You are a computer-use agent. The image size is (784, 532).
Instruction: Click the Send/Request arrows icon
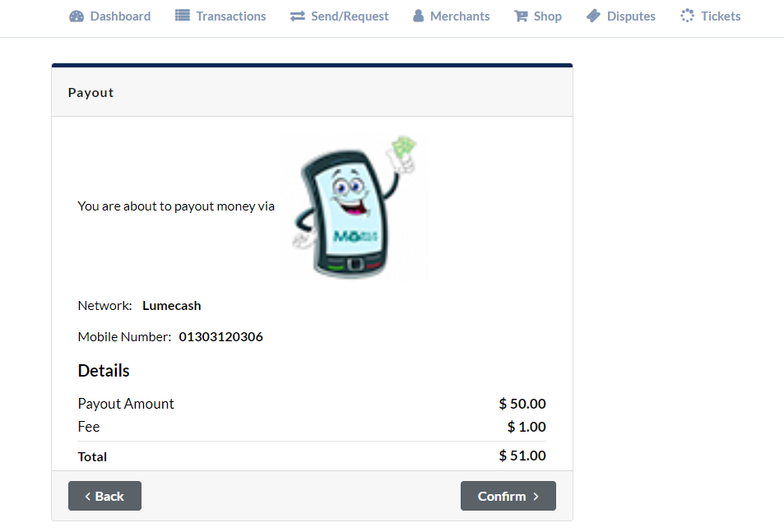click(298, 16)
